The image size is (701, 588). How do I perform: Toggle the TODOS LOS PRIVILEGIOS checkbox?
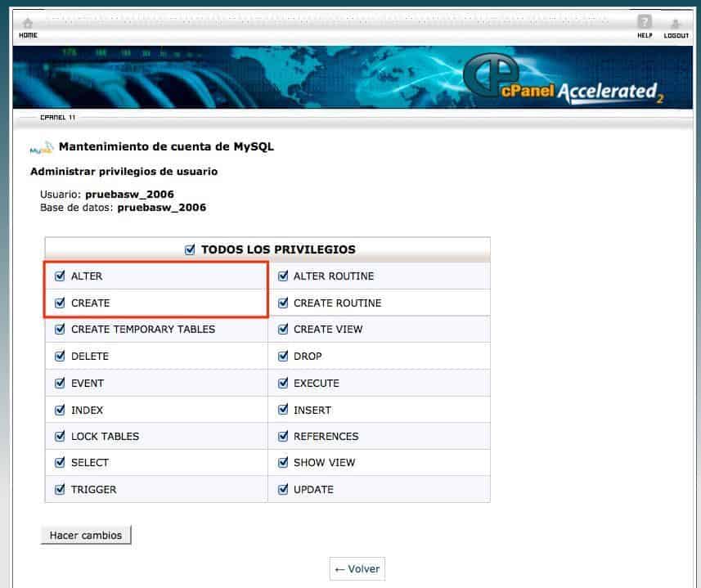click(191, 249)
